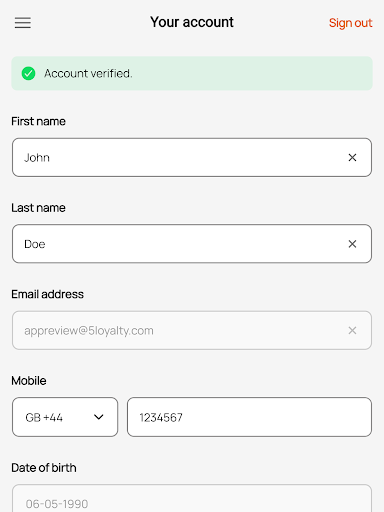Tap the Account verified banner text
Screen dimensions: 384x512
(x=88, y=73)
